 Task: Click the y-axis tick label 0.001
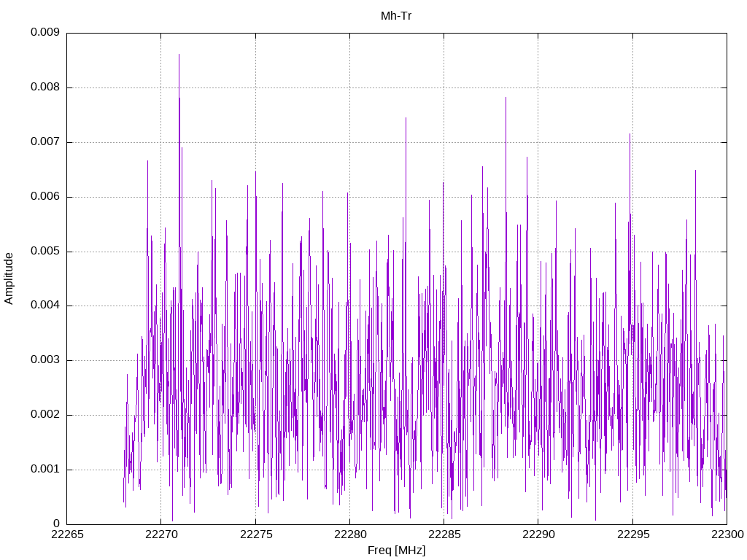[44, 470]
